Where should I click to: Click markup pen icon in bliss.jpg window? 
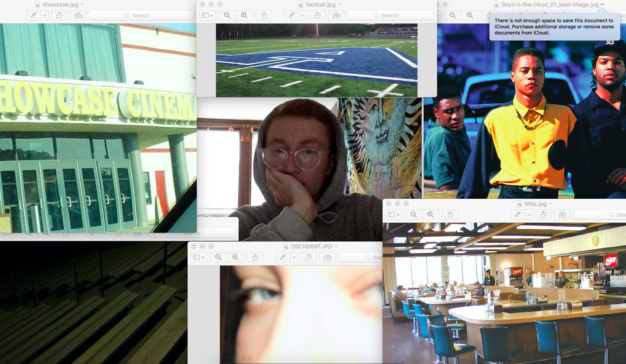click(518, 214)
